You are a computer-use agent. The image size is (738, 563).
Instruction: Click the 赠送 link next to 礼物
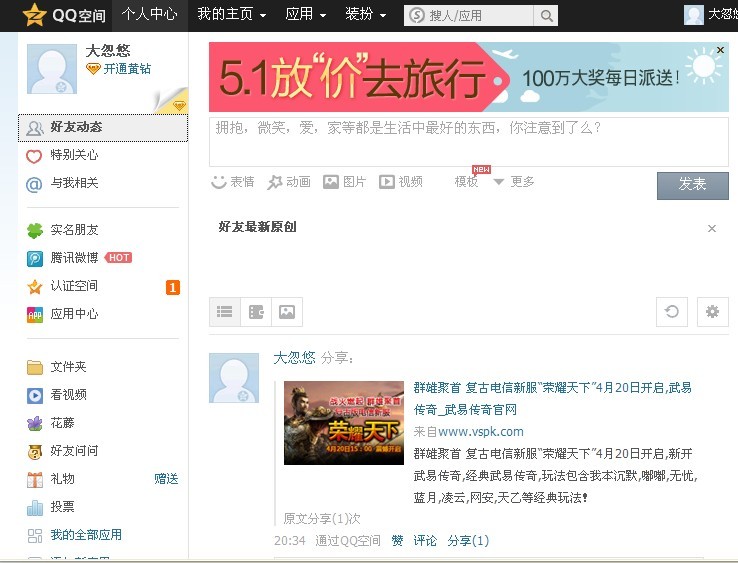tap(166, 479)
